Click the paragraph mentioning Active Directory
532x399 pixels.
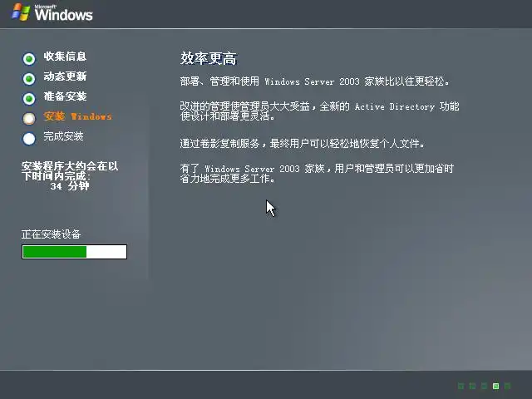319,111
